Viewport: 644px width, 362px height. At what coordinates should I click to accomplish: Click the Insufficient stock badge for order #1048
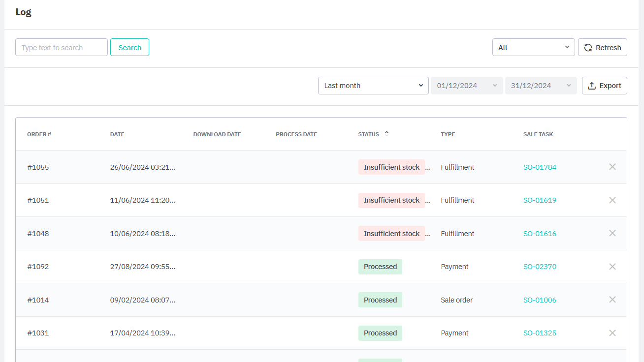click(391, 234)
